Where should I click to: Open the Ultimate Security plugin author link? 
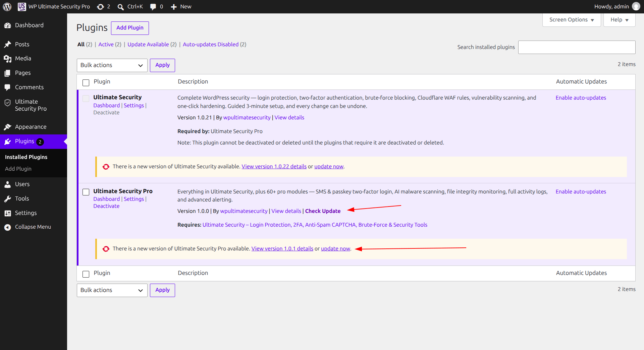pyautogui.click(x=247, y=117)
